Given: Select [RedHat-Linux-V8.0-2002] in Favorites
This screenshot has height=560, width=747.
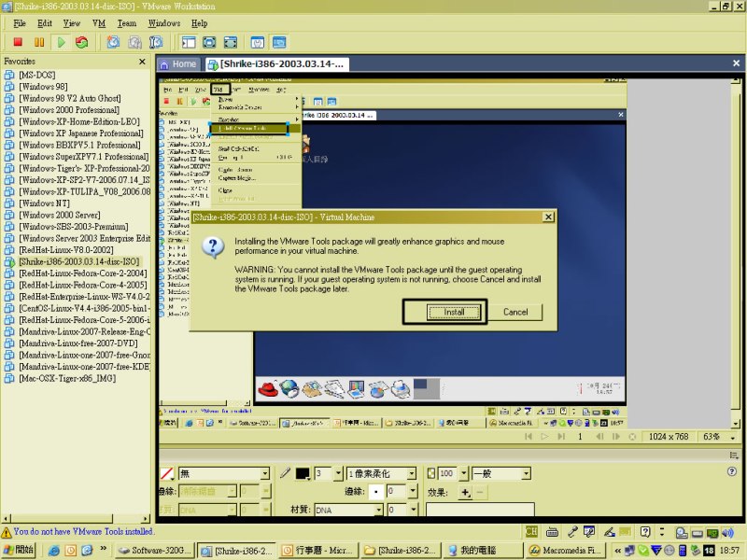Looking at the screenshot, I should click(x=65, y=250).
